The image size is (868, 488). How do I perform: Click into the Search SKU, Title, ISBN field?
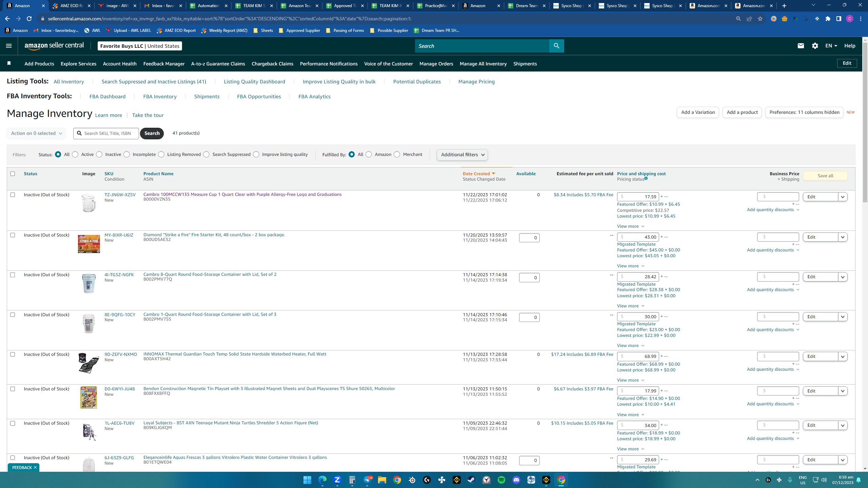pos(106,133)
